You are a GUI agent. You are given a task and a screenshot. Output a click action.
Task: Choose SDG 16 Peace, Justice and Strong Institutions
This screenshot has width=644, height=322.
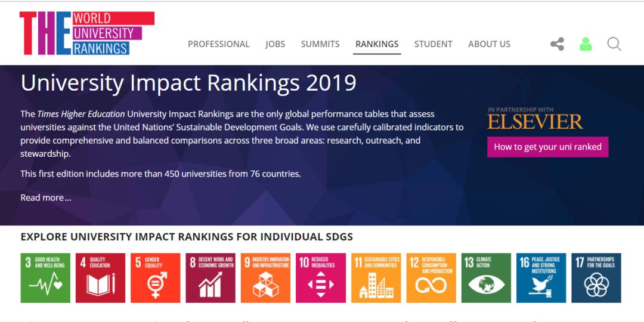pyautogui.click(x=541, y=278)
